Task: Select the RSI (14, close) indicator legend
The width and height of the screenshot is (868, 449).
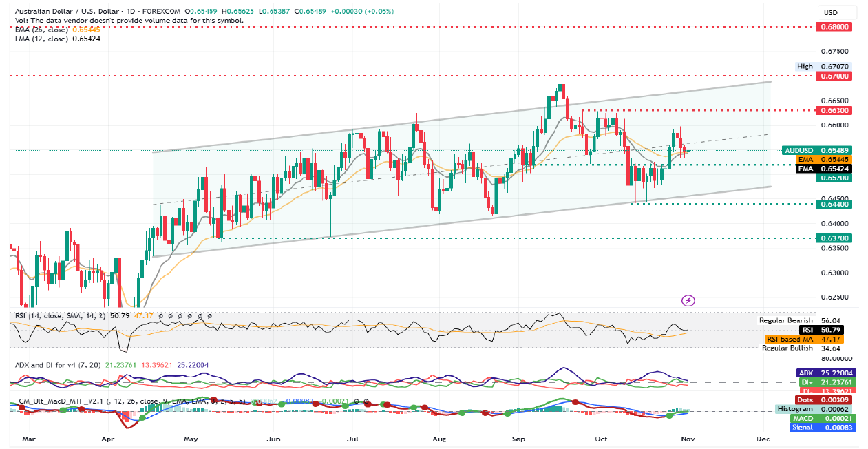Action: coord(59,315)
